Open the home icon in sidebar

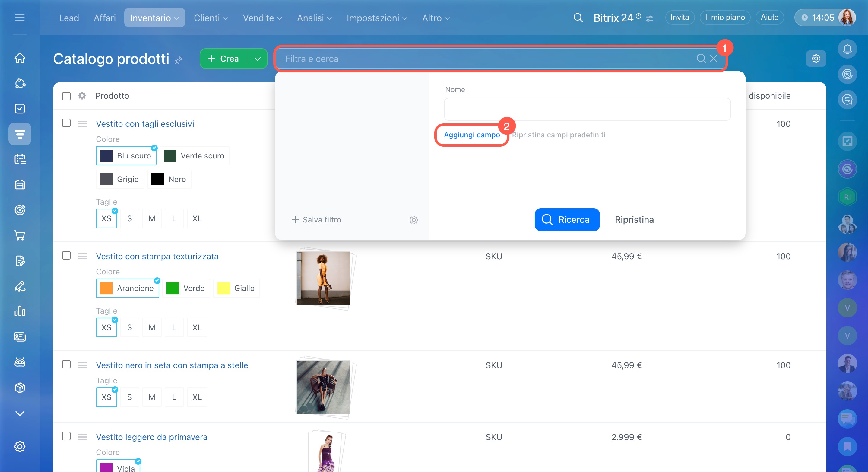[x=20, y=58]
